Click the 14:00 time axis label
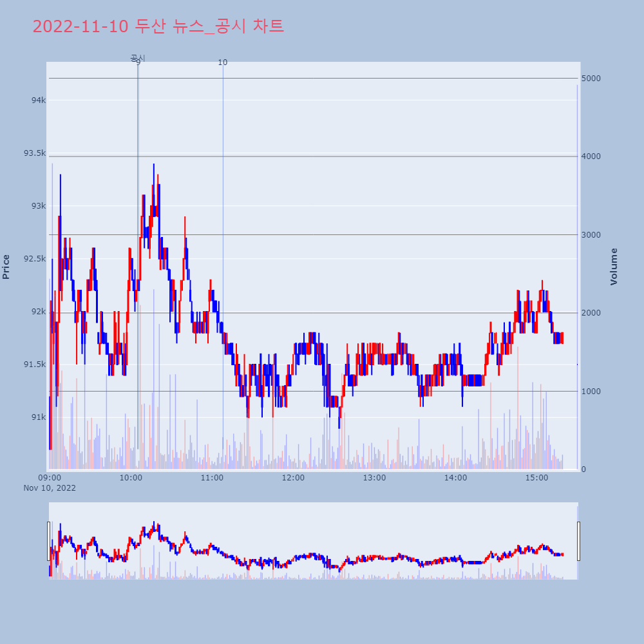The width and height of the screenshot is (644, 644). [455, 478]
